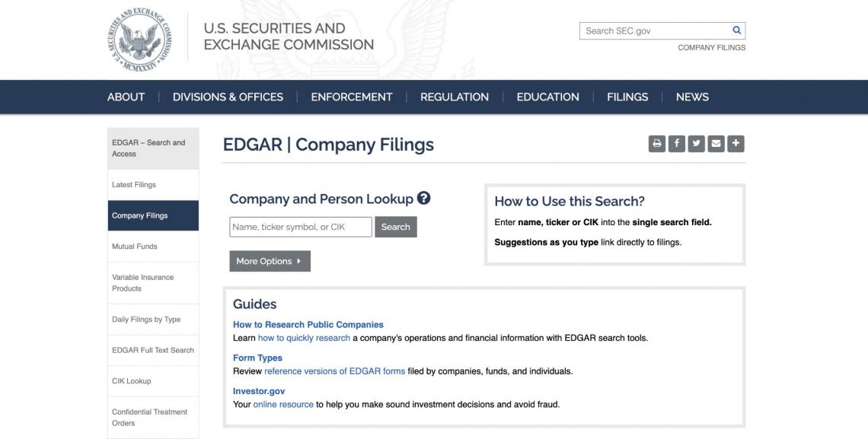Viewport: 868px width, 439px height.
Task: Click the plus more-sharing icon
Action: click(x=736, y=143)
